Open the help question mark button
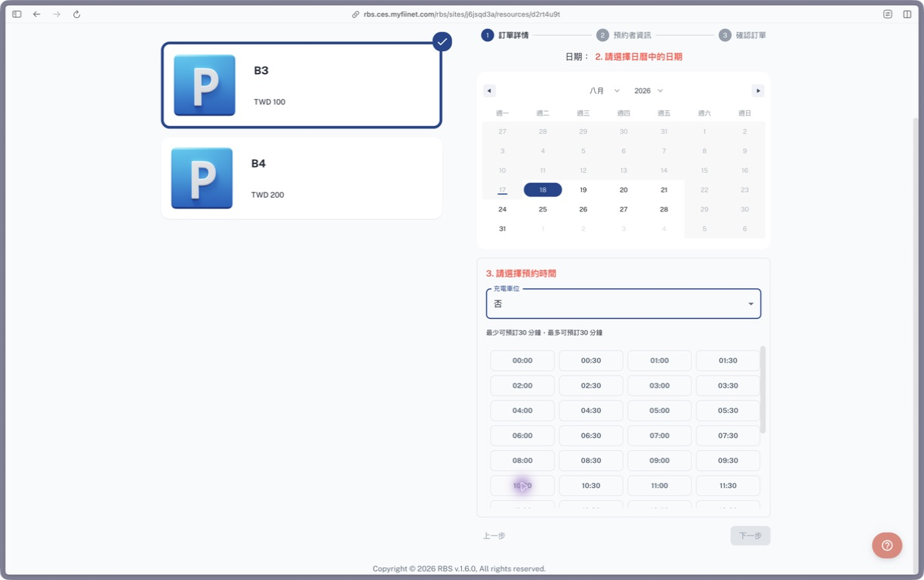Screen dimensions: 924x580 887,545
